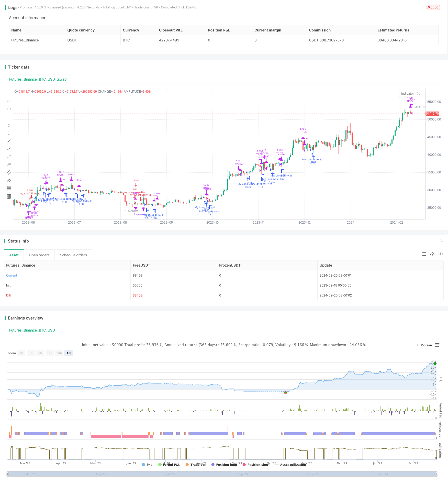Click the Diff label in asset table
Viewport: 448px width, 484px height.
point(9,295)
